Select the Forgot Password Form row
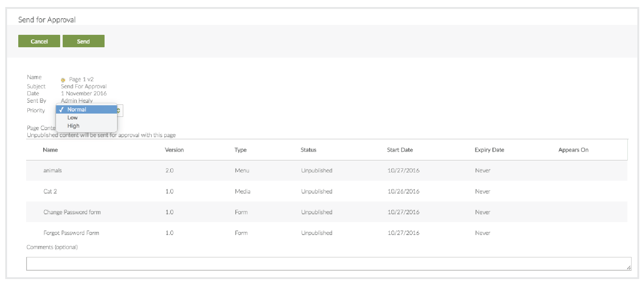Screen dimensions: 644x286 click(x=71, y=233)
